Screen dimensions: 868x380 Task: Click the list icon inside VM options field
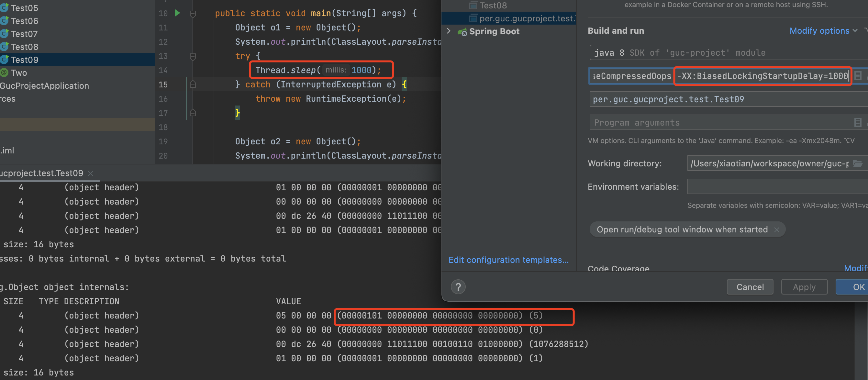(858, 76)
